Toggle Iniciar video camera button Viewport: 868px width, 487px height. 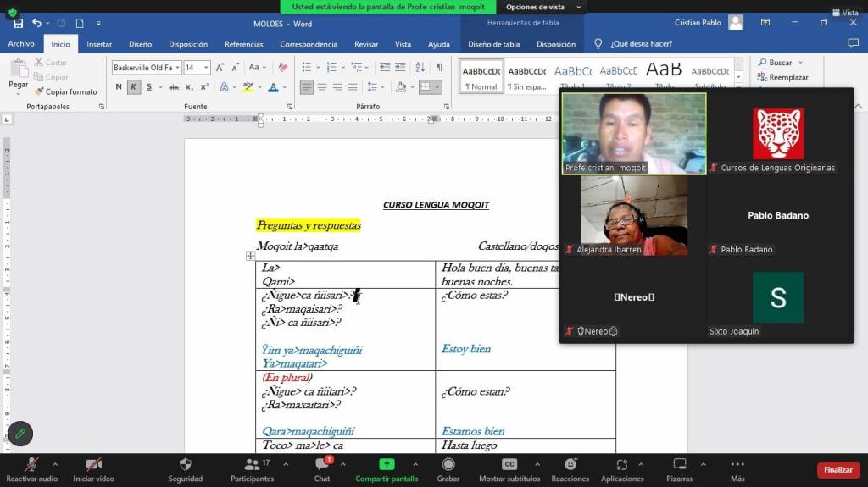click(93, 465)
